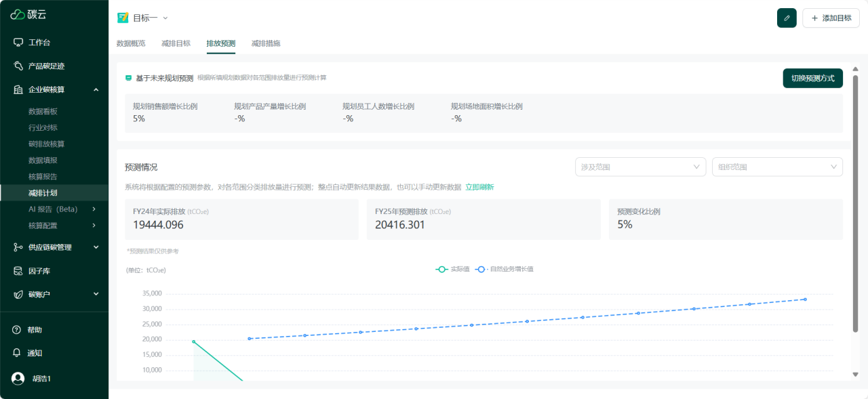Screen dimensions: 868x399
Task: Toggle 自然业务增长值 legend series
Action: [x=505, y=270]
